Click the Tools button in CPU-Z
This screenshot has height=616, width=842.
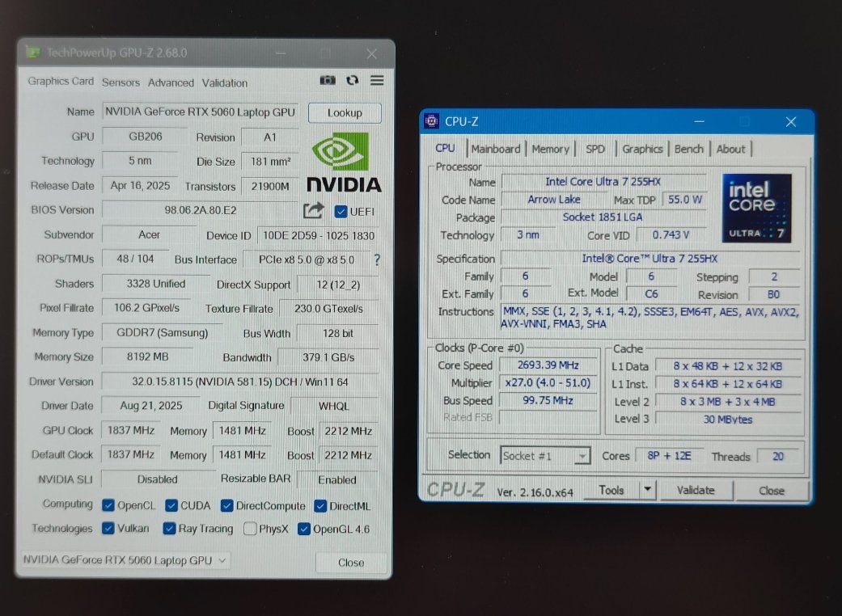click(611, 490)
